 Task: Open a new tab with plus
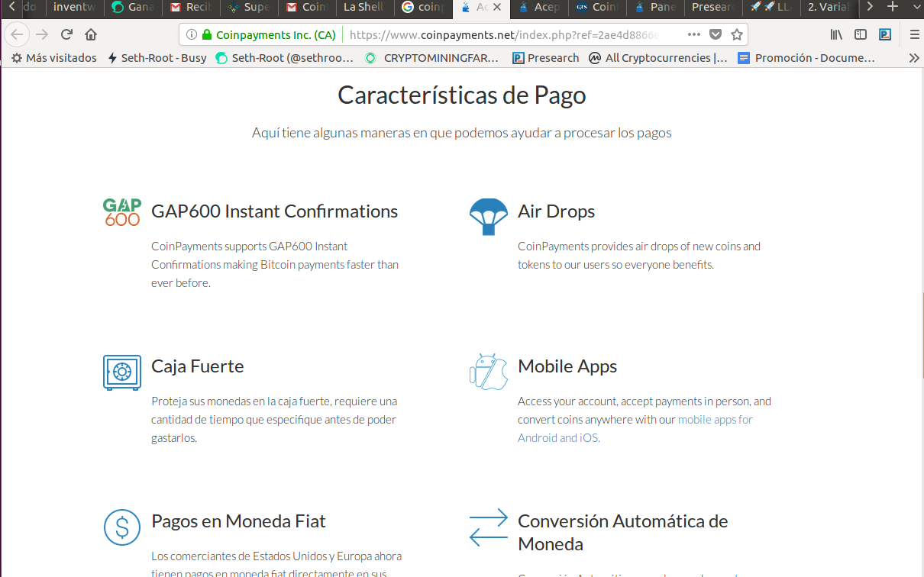[892, 7]
